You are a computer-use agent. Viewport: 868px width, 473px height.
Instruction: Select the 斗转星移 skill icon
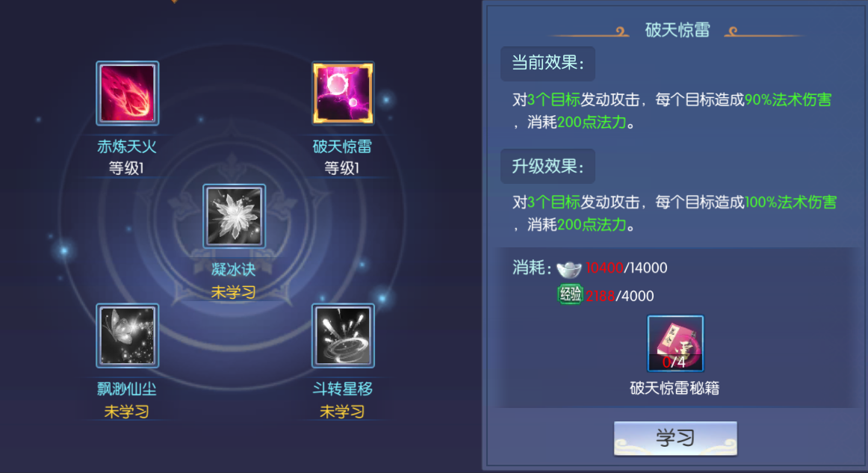(343, 336)
